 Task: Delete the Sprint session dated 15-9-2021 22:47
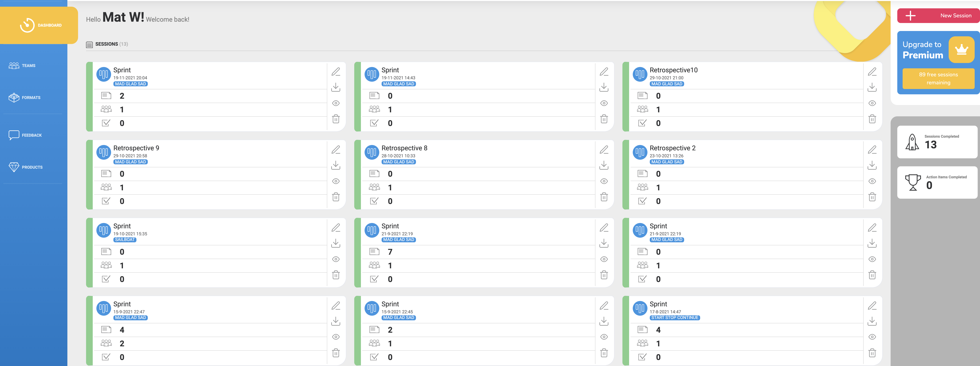tap(336, 353)
